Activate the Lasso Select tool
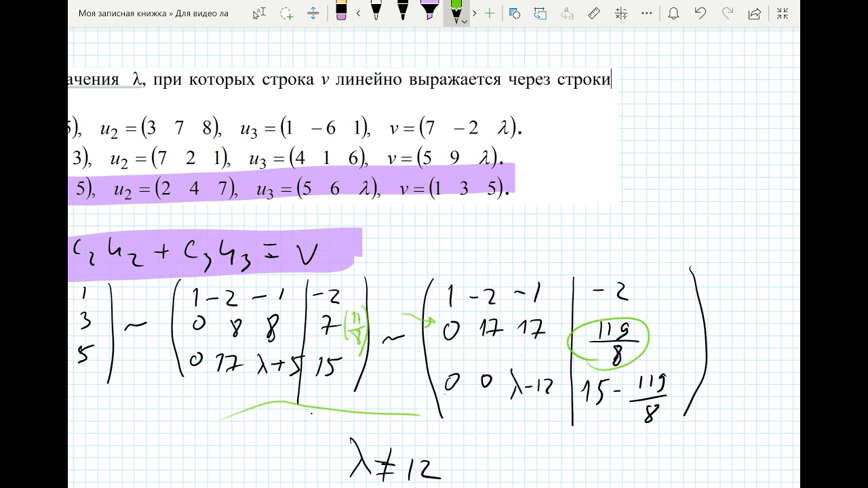Screen dimensions: 868x488 [x=286, y=13]
